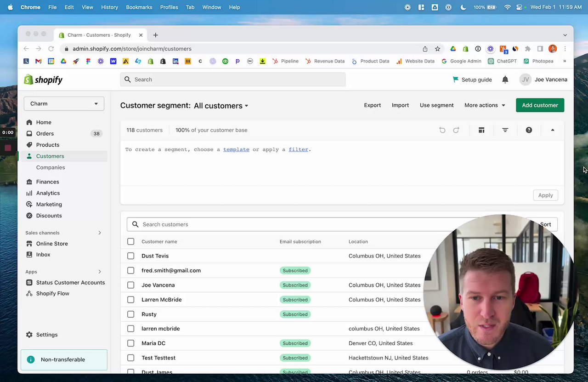Screen dimensions: 588x382
Task: Check the box for Dust Tevis
Action: pyautogui.click(x=131, y=256)
